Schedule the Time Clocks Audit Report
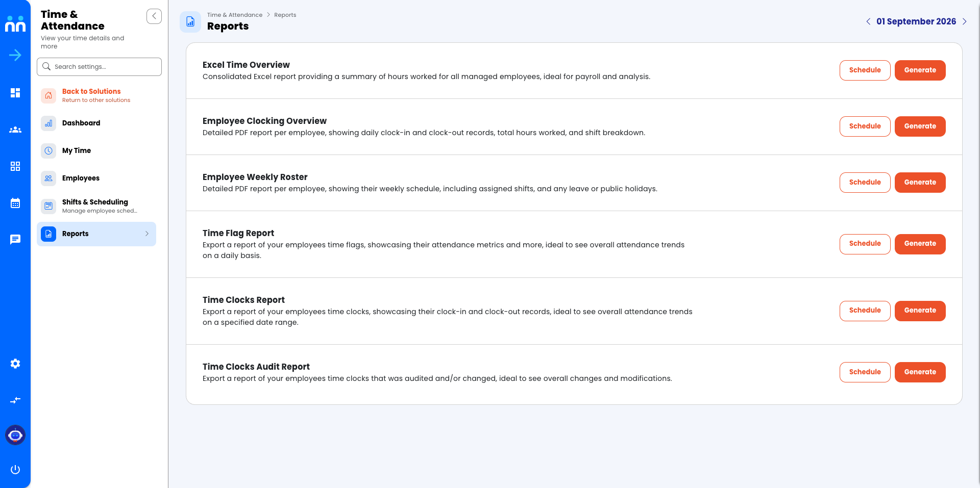This screenshot has width=980, height=488. tap(865, 372)
